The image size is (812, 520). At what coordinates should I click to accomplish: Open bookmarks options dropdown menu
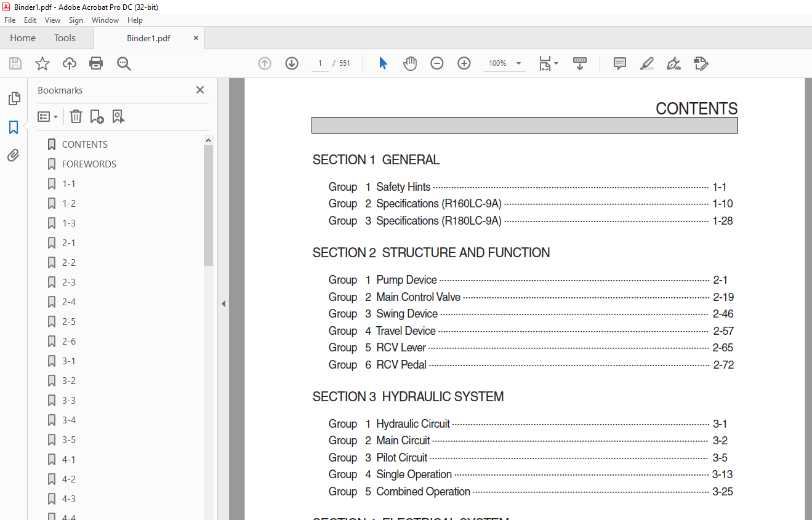pos(47,116)
